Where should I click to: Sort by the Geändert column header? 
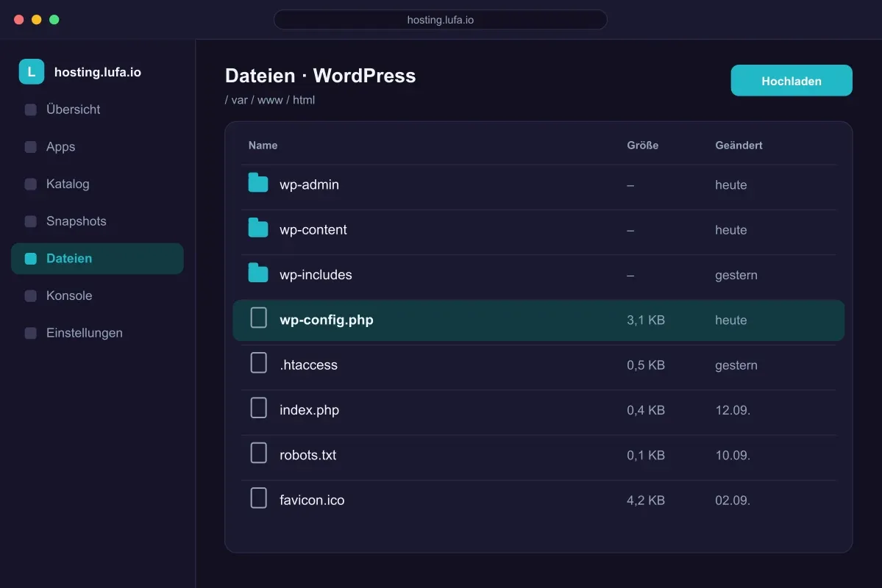pos(739,145)
